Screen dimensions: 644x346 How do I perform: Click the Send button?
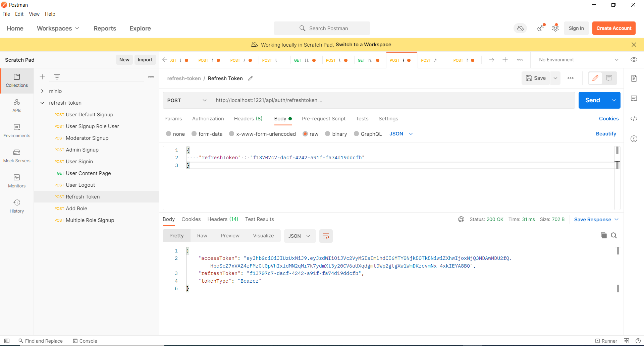[x=593, y=100]
